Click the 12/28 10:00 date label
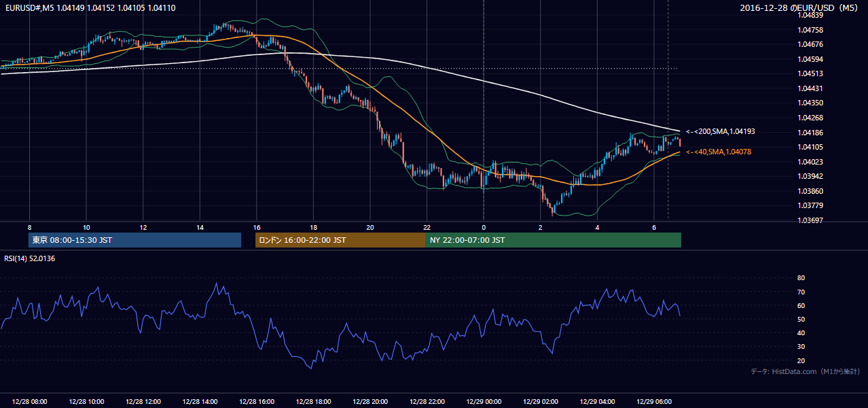868x408 pixels. (86, 402)
